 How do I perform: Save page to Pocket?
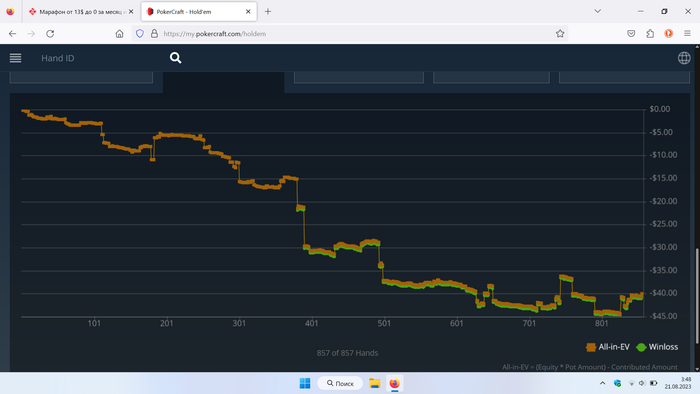pos(631,33)
